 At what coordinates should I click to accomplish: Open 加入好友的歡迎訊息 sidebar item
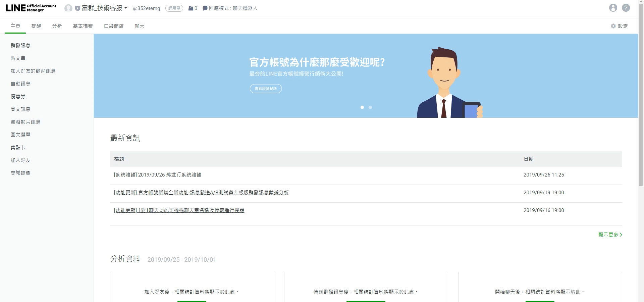click(x=33, y=71)
